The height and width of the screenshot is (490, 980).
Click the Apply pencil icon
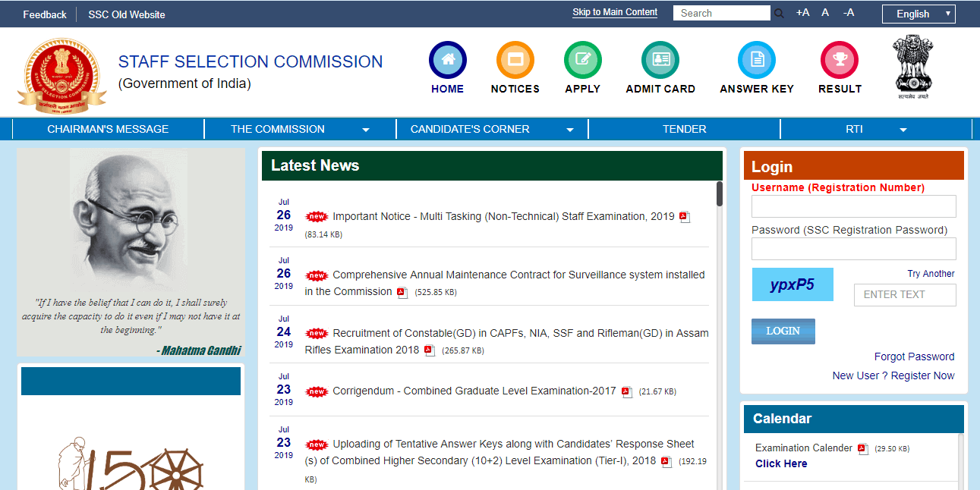(582, 61)
